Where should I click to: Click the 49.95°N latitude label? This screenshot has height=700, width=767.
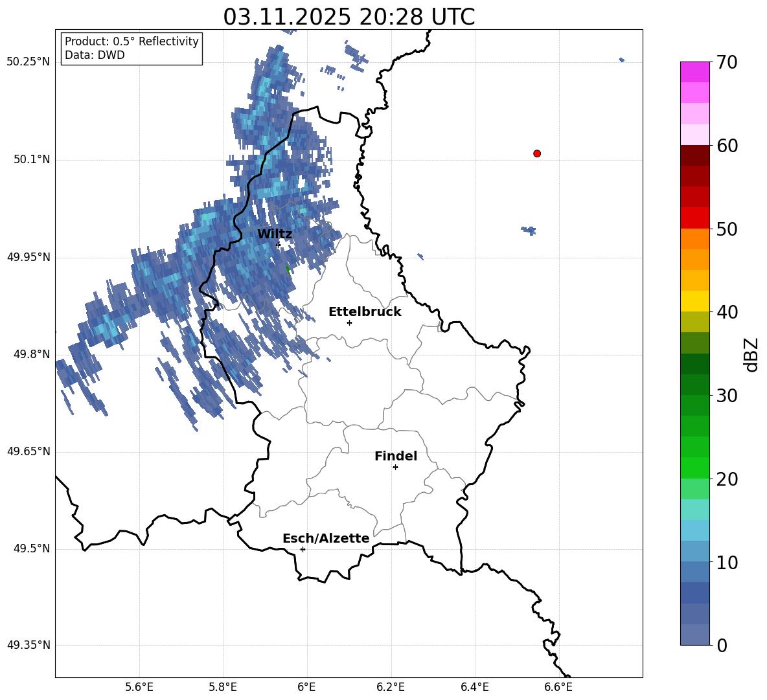(29, 257)
